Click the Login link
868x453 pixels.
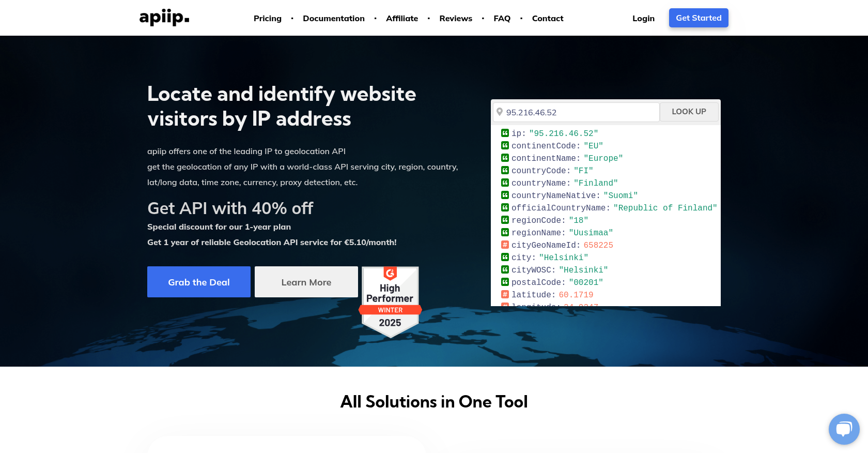click(643, 18)
